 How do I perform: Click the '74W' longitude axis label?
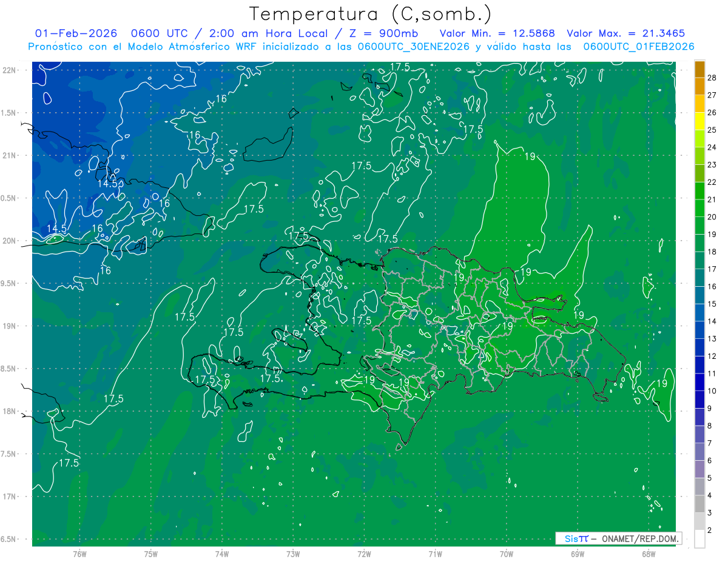click(222, 554)
